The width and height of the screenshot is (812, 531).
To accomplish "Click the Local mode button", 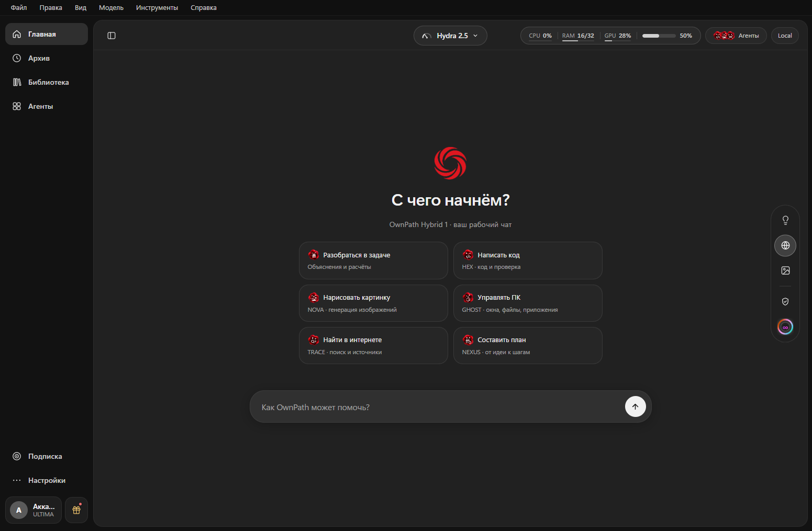I will tap(785, 36).
